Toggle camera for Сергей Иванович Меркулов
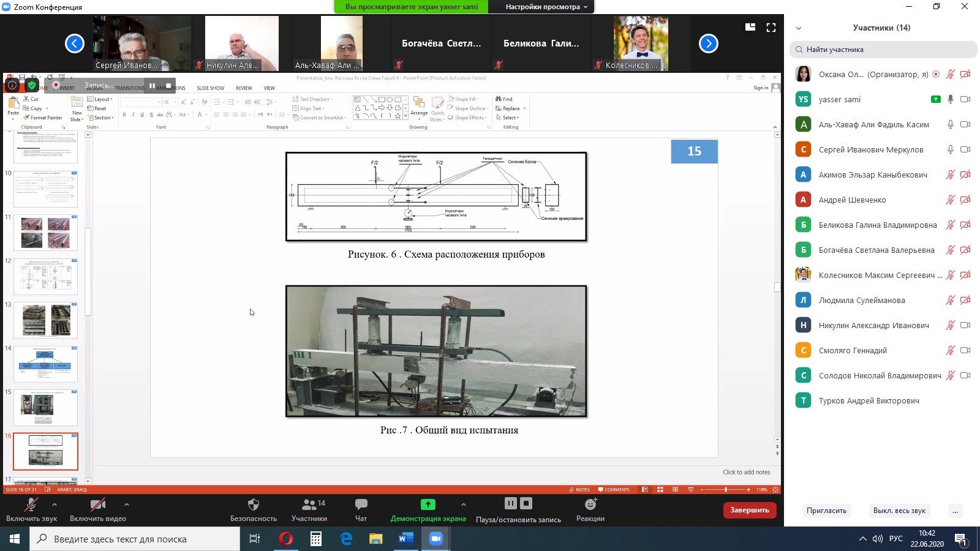Image resolution: width=980 pixels, height=551 pixels. click(x=965, y=149)
